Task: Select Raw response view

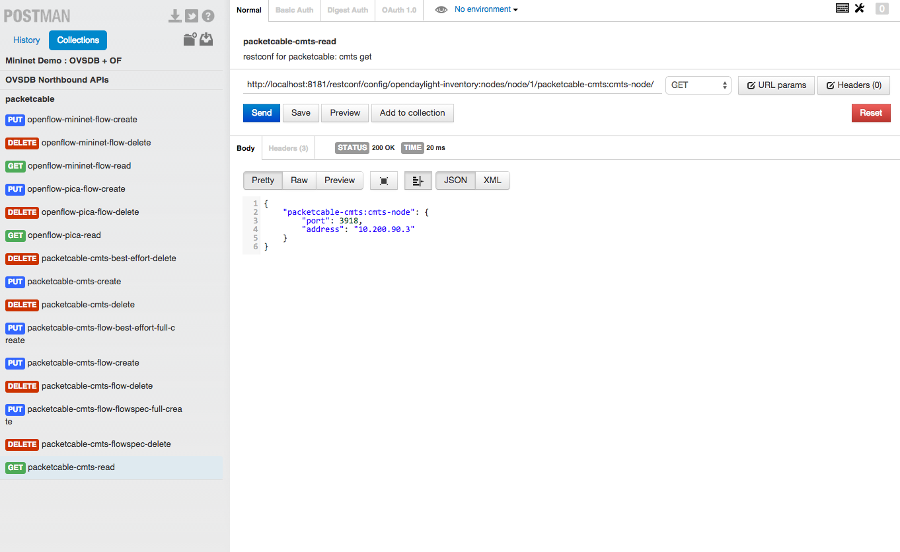Action: (299, 180)
